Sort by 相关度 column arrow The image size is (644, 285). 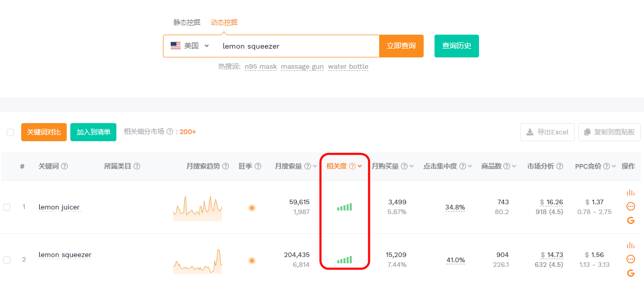360,167
